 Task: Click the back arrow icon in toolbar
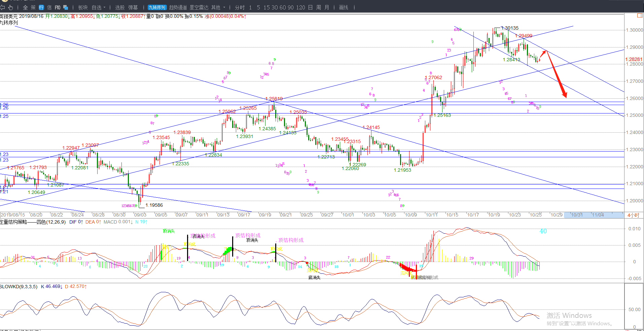pyautogui.click(x=3, y=7)
